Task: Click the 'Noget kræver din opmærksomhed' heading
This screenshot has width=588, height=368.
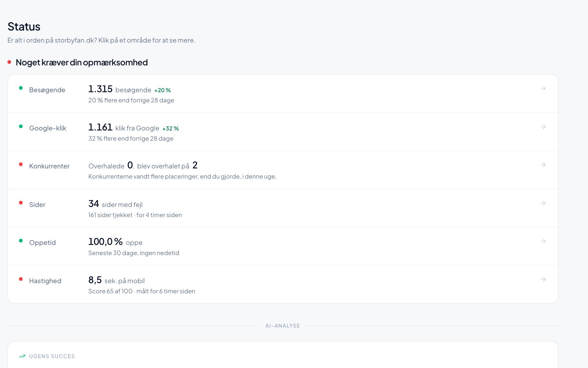Action: [82, 62]
